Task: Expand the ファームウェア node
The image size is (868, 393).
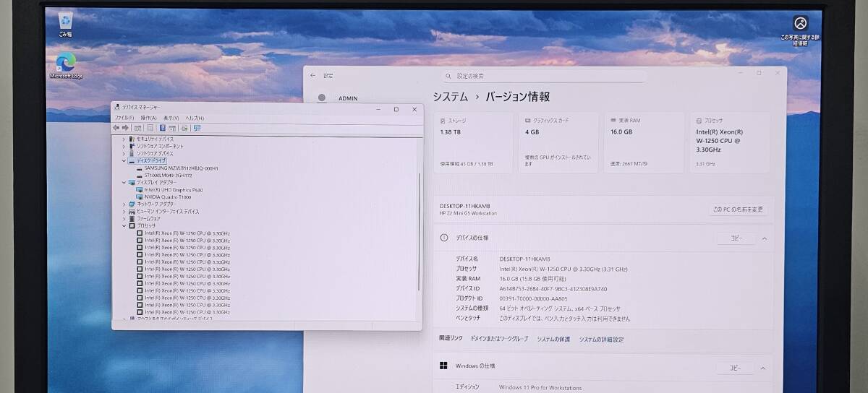Action: [124, 218]
